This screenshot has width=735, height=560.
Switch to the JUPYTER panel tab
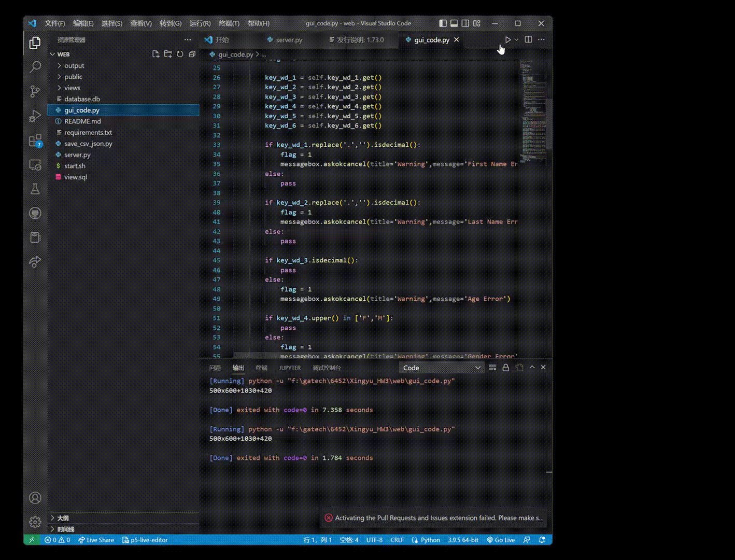point(290,368)
